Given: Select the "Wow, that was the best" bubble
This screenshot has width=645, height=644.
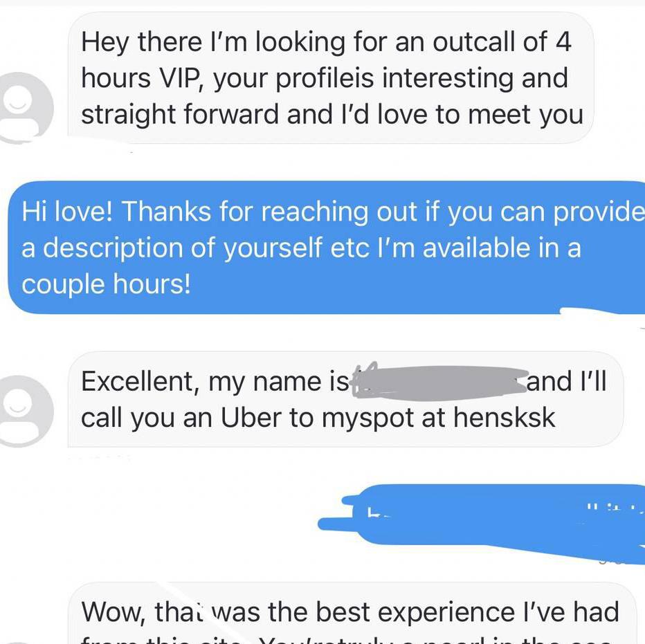Looking at the screenshot, I should pyautogui.click(x=352, y=613).
